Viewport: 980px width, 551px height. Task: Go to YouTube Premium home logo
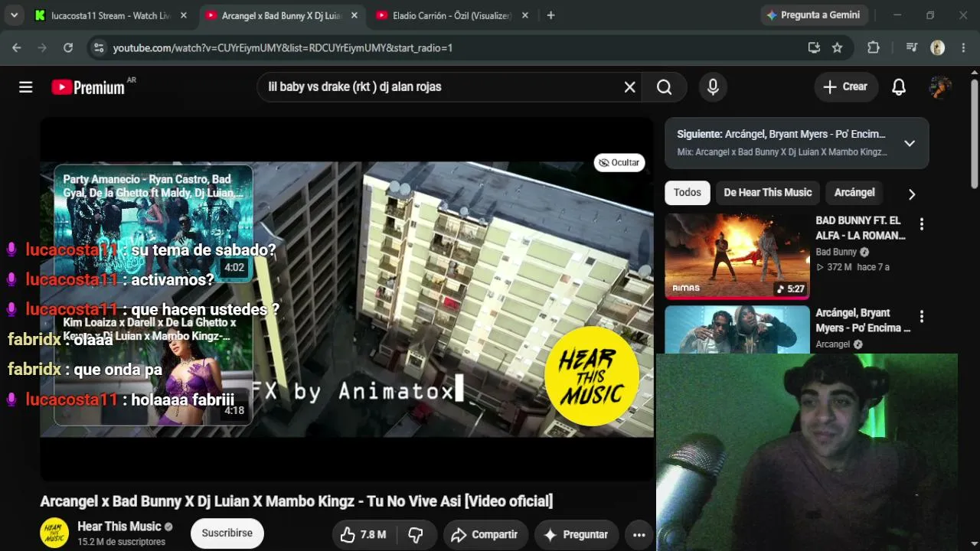[x=88, y=87]
